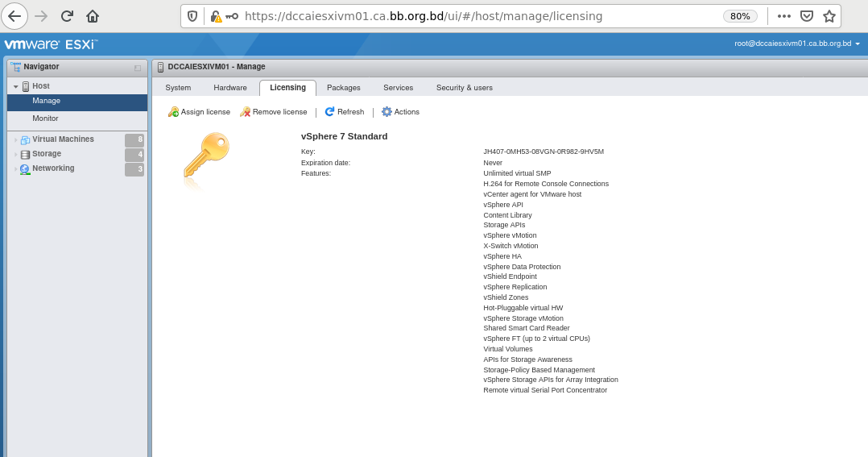The width and height of the screenshot is (868, 457).
Task: Click the vSphere Storage vMotion feature text
Action: click(x=523, y=318)
